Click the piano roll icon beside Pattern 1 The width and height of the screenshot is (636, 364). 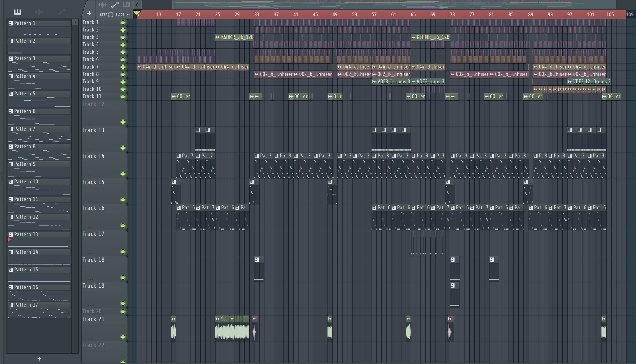point(11,23)
